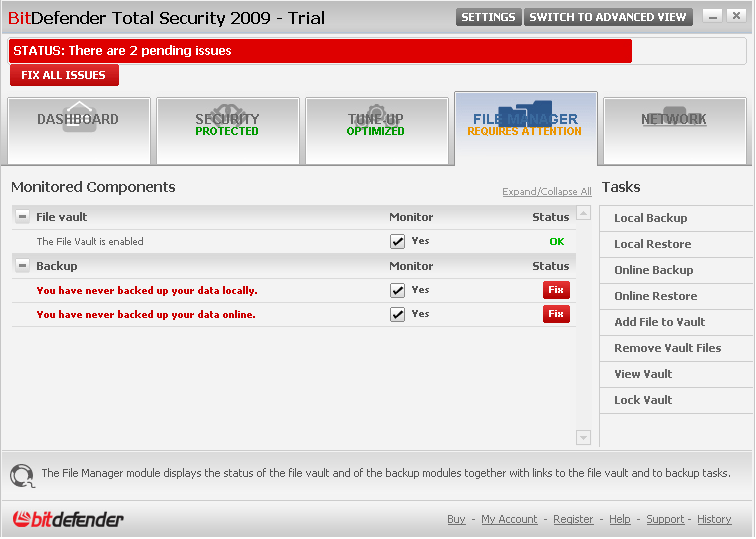Click the Expand/Collapse All link
The image size is (756, 539).
pos(547,191)
